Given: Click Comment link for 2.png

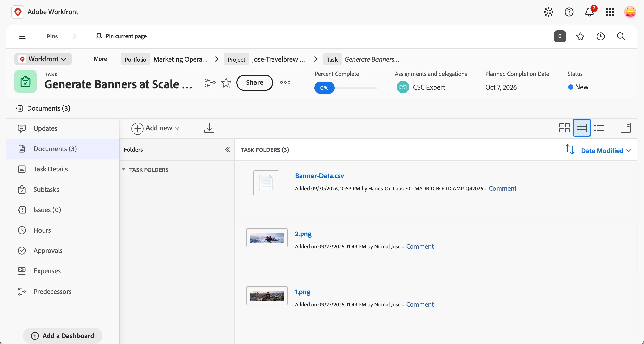Looking at the screenshot, I should [x=420, y=246].
